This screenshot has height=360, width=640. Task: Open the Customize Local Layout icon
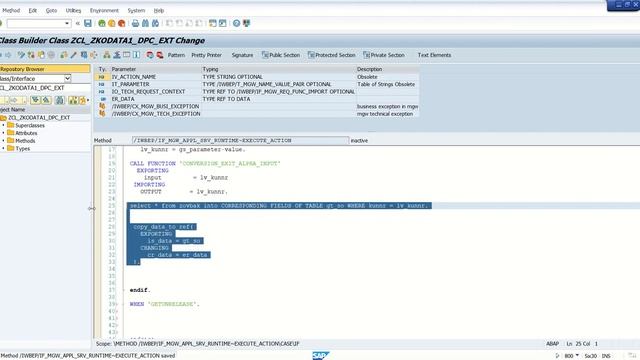click(246, 23)
